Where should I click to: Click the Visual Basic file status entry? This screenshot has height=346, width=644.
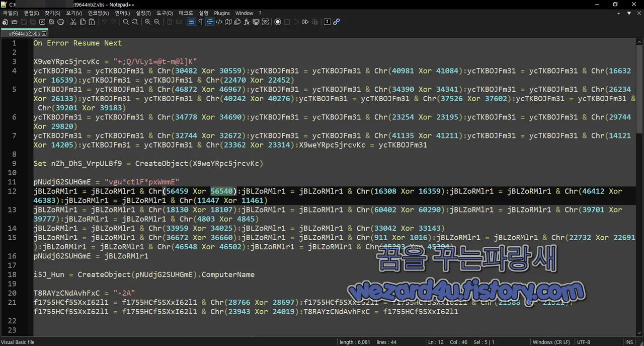tap(18, 342)
